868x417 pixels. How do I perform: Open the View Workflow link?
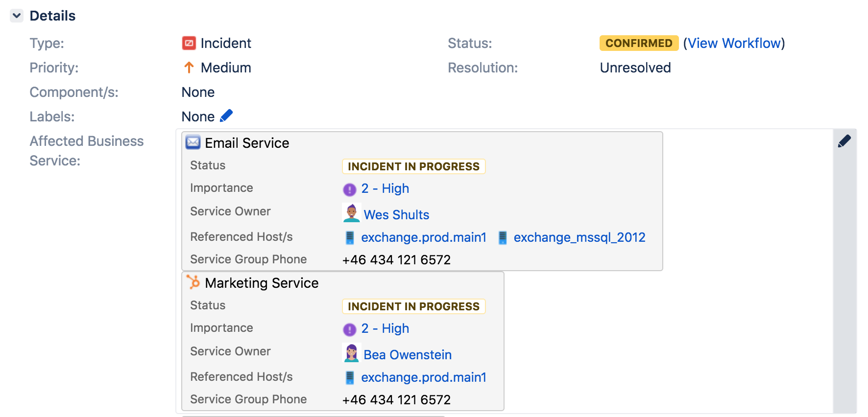[x=734, y=43]
